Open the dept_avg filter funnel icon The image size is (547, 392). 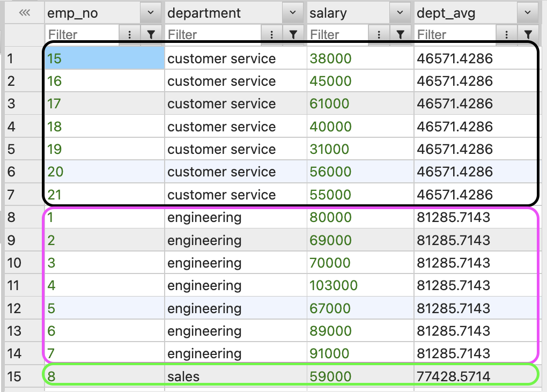[528, 34]
